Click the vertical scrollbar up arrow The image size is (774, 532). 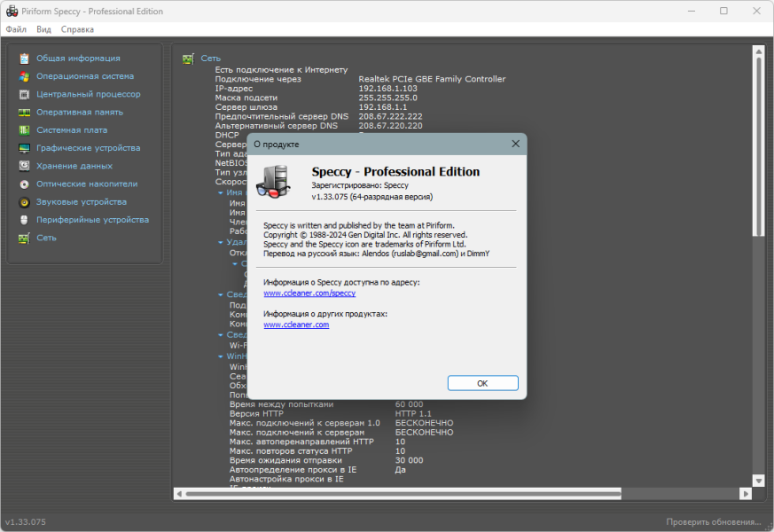(758, 51)
